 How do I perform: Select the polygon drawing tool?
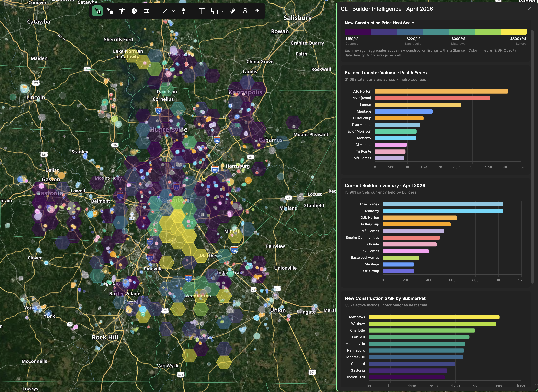(x=147, y=11)
